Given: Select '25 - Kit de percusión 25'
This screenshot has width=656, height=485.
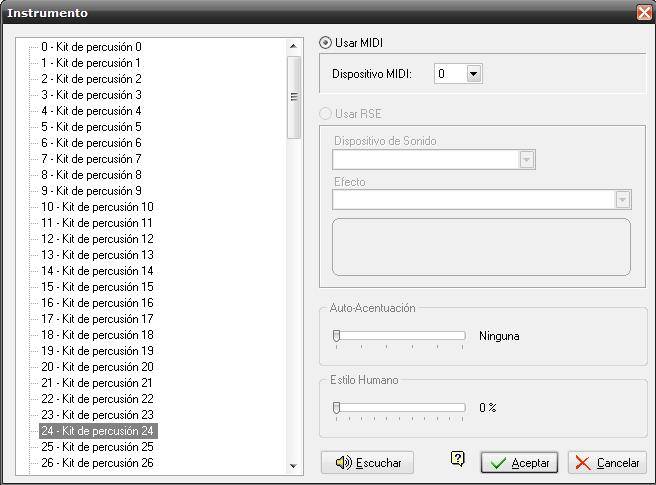Looking at the screenshot, I should click(97, 447).
